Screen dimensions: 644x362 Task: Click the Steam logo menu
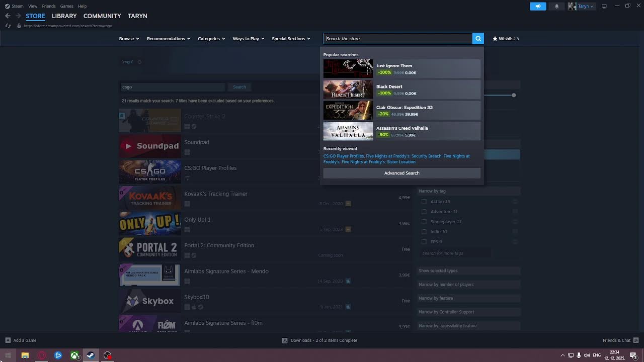tap(14, 6)
